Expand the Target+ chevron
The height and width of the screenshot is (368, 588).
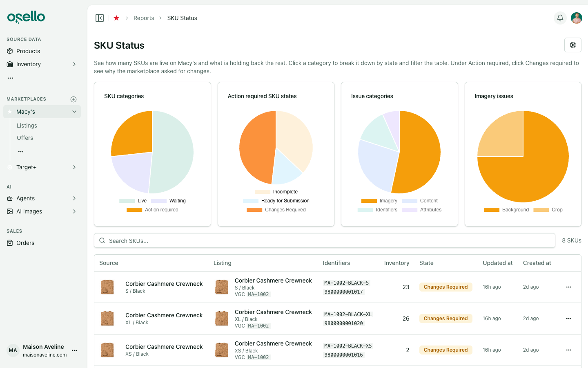74,167
